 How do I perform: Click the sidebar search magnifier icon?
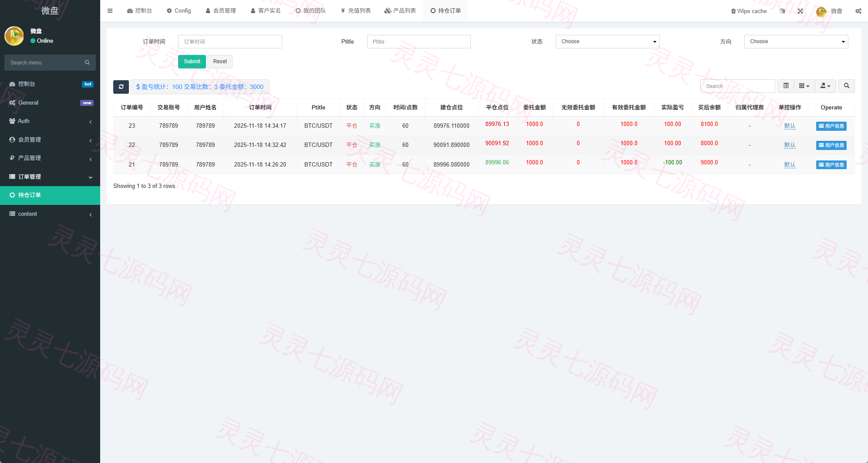(87, 62)
